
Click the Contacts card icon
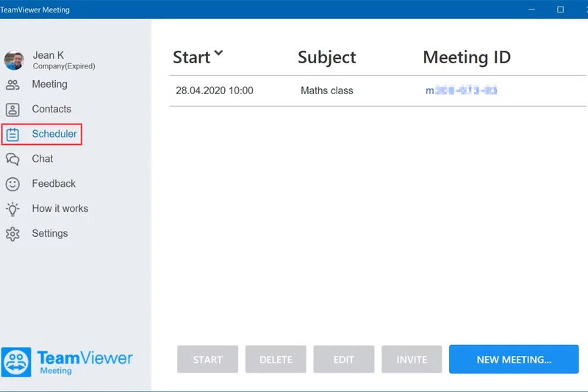click(x=12, y=110)
